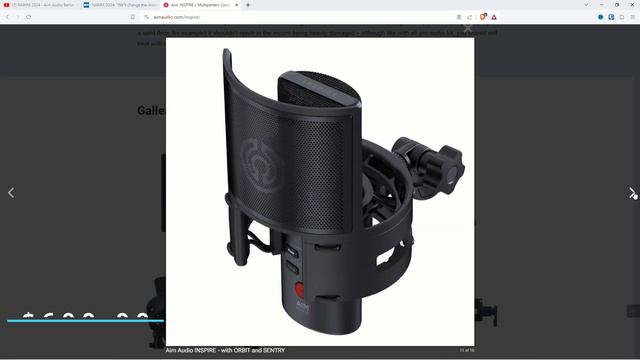The width and height of the screenshot is (640, 360).
Task: Reload the aimaudio.com page
Action: [29, 17]
